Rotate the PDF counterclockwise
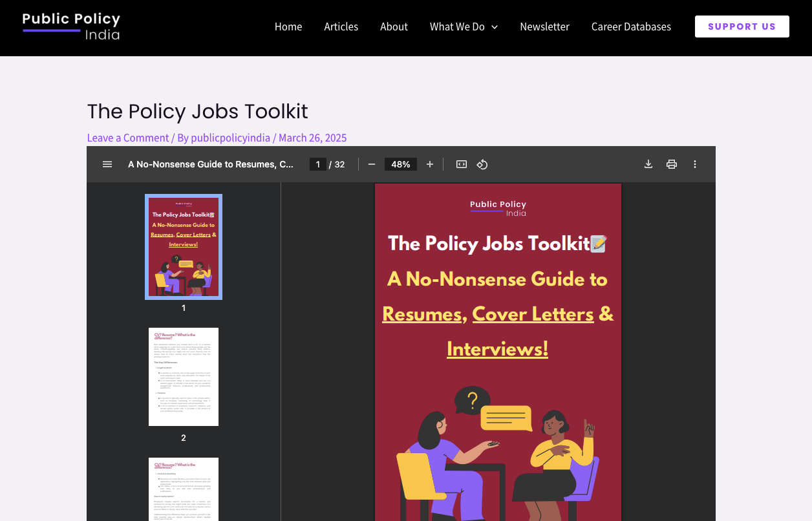 [x=482, y=164]
